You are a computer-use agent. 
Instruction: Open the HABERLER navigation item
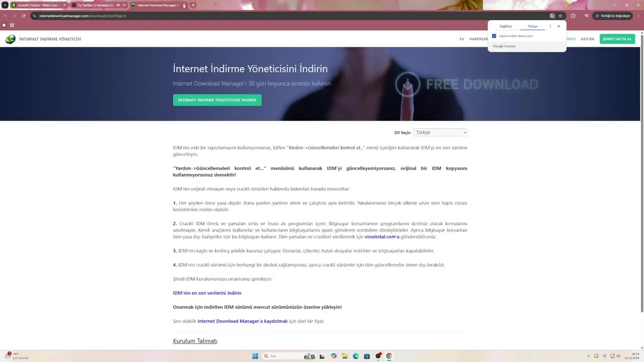pos(478,39)
